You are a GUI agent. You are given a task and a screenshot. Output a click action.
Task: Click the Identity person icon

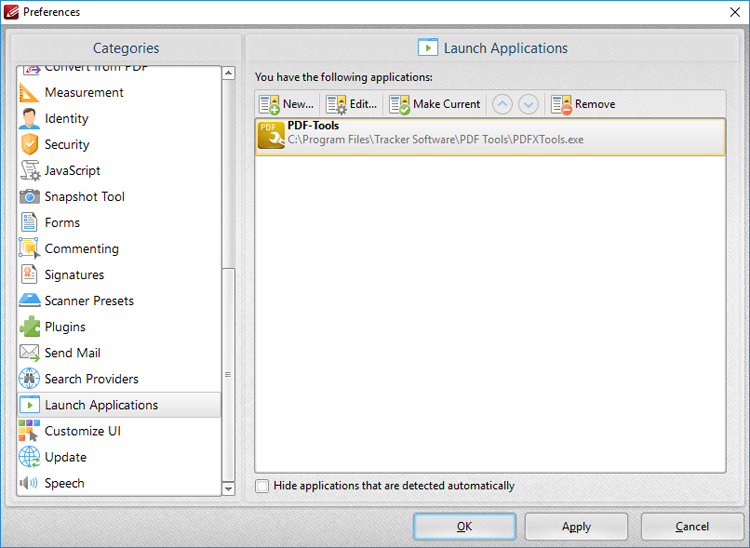29,118
